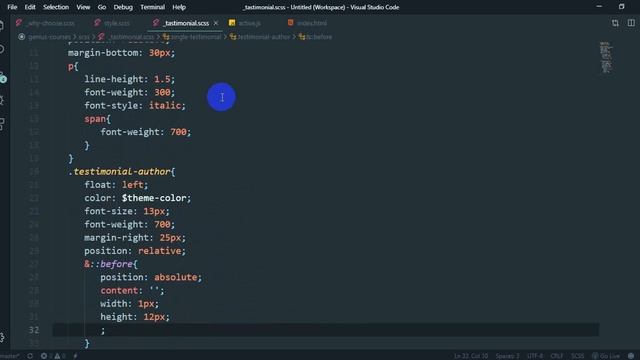
Task: Open Debug view in activity bar
Action: [2, 100]
